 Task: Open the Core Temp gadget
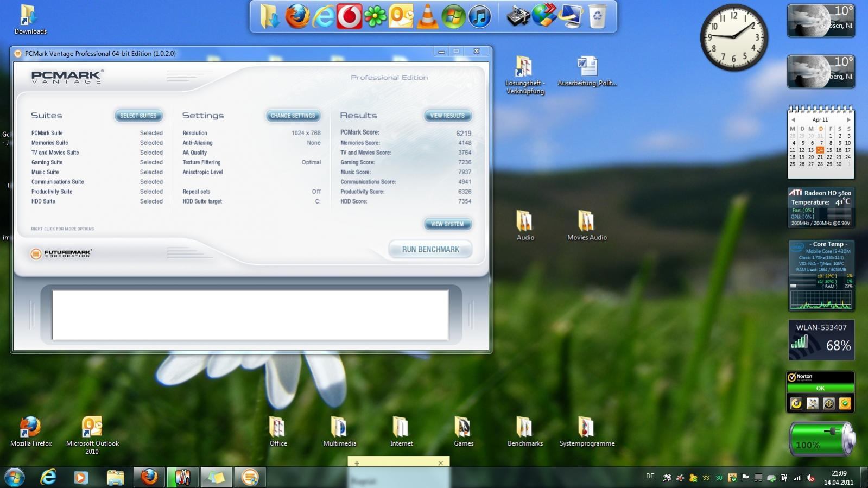pos(821,276)
